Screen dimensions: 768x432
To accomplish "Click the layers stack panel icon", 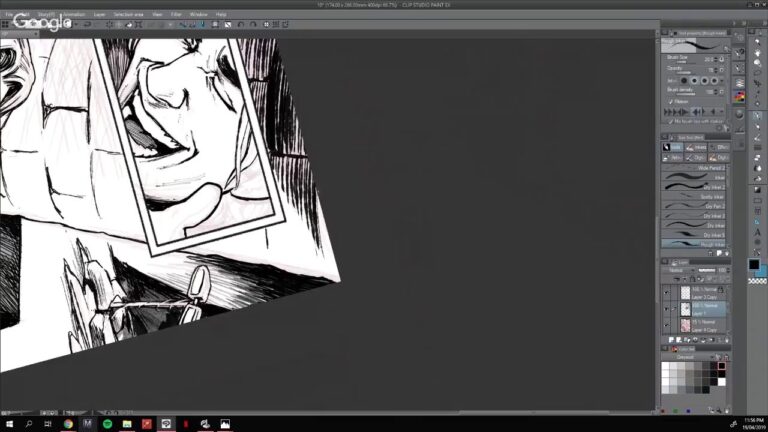I will point(740,83).
